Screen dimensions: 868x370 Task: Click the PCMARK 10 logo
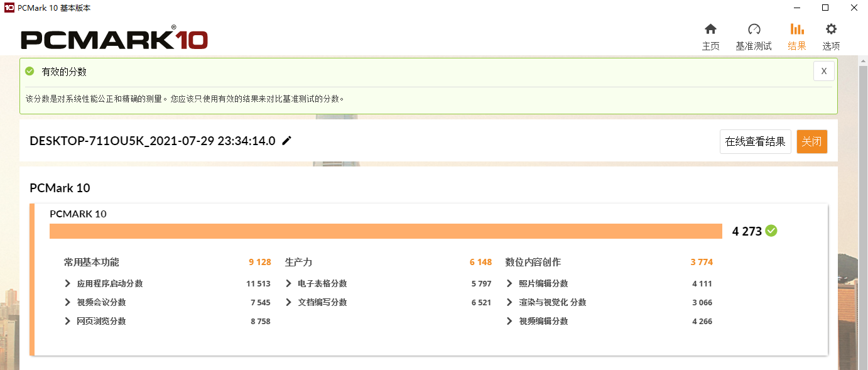coord(114,39)
